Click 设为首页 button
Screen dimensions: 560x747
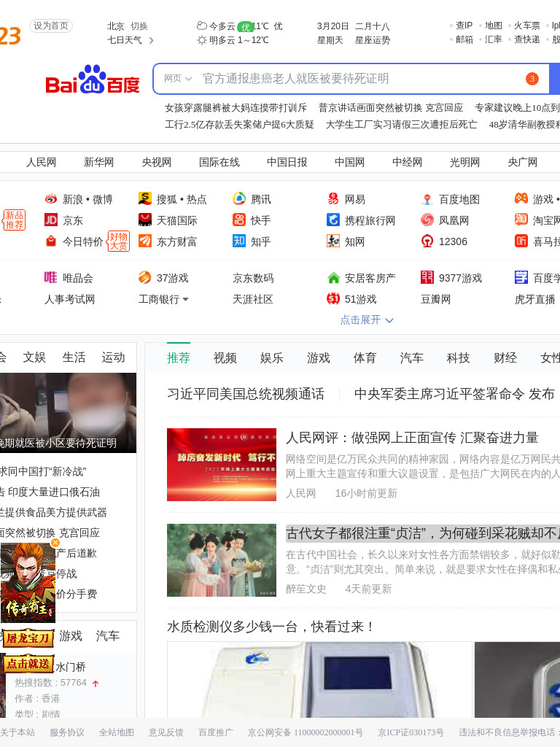coord(51,26)
